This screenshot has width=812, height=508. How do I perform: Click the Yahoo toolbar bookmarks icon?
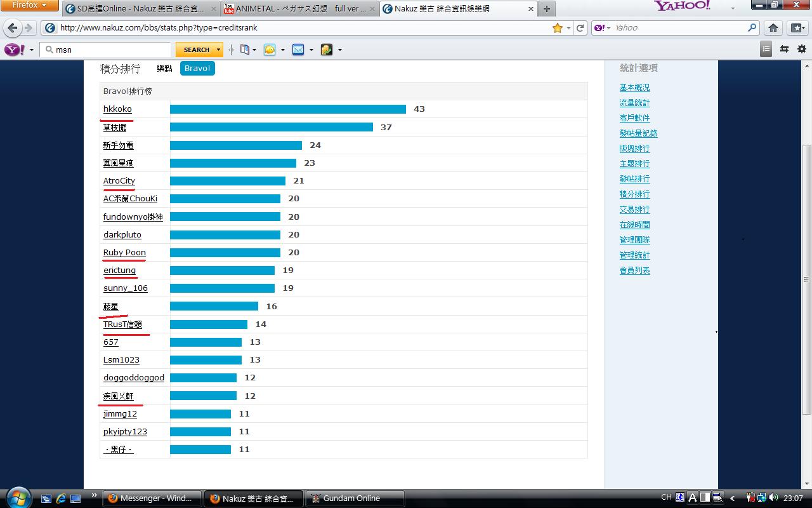(x=245, y=50)
